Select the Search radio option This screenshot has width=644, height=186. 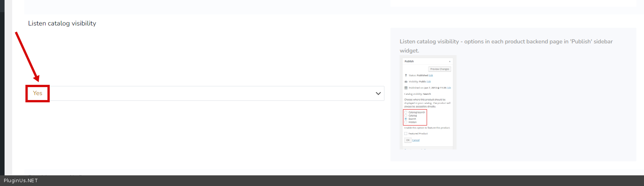click(x=406, y=119)
